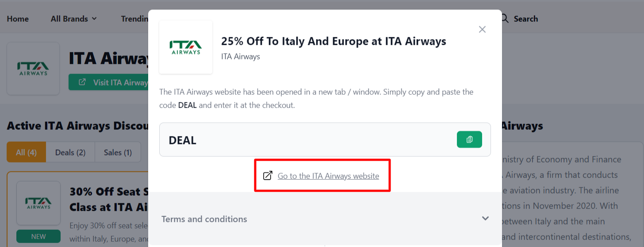Open the Trending navigation item
644x247 pixels.
pos(134,19)
